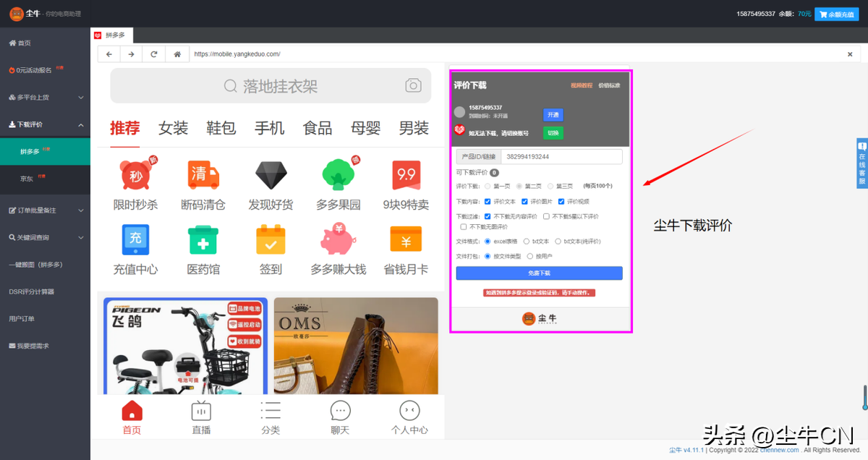Expand 关键词查询 sidebar menu
Viewport: 868px width, 460px height.
(45, 237)
